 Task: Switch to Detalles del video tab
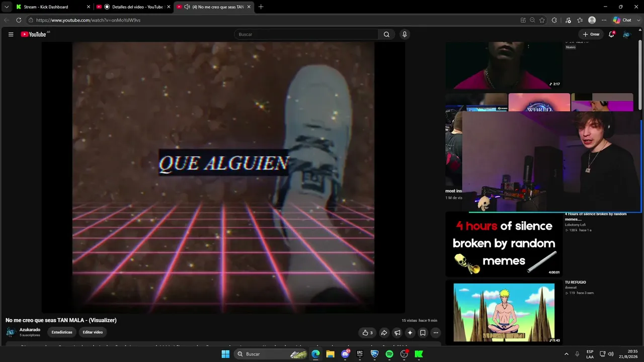point(134,7)
